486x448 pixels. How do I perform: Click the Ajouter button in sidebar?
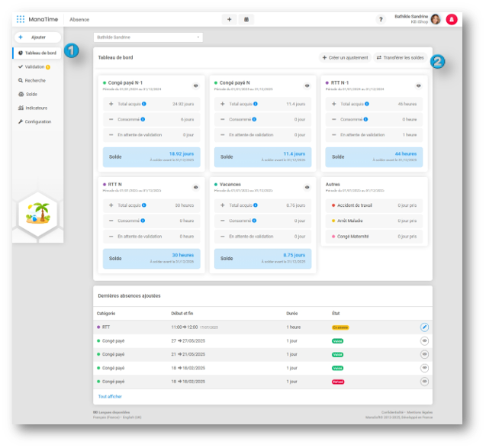(x=37, y=37)
